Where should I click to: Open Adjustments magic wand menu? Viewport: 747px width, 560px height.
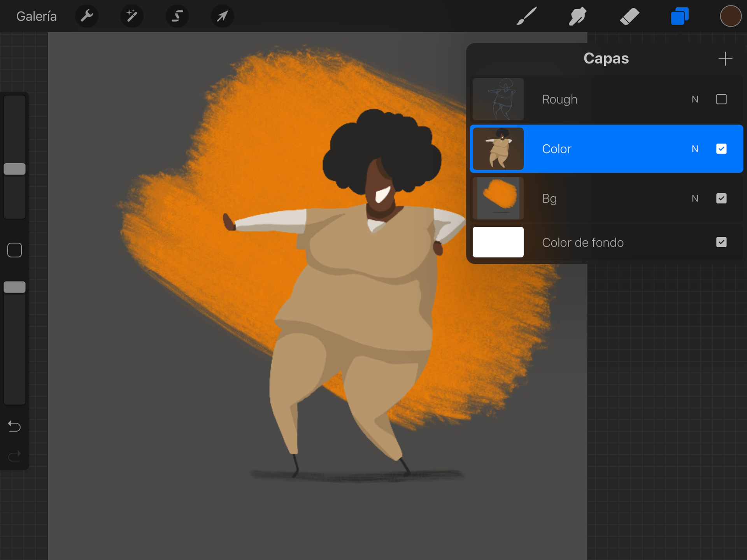point(132,16)
